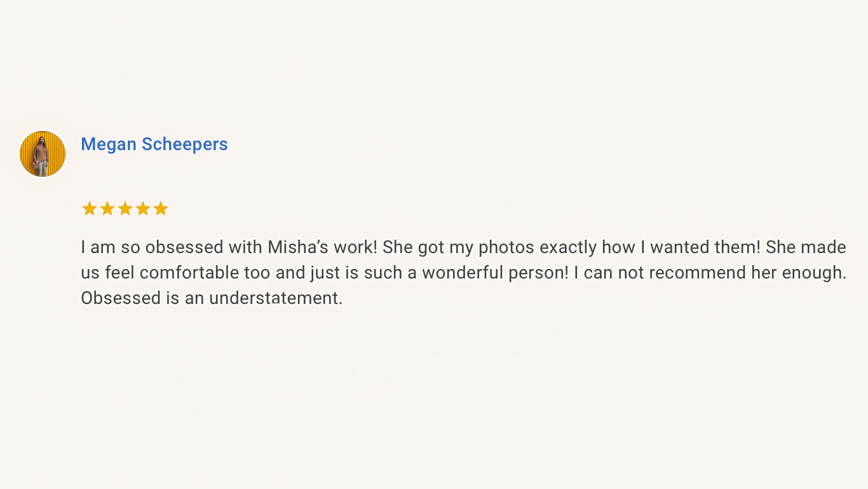Click the first rating star
The height and width of the screenshot is (489, 868).
point(90,209)
